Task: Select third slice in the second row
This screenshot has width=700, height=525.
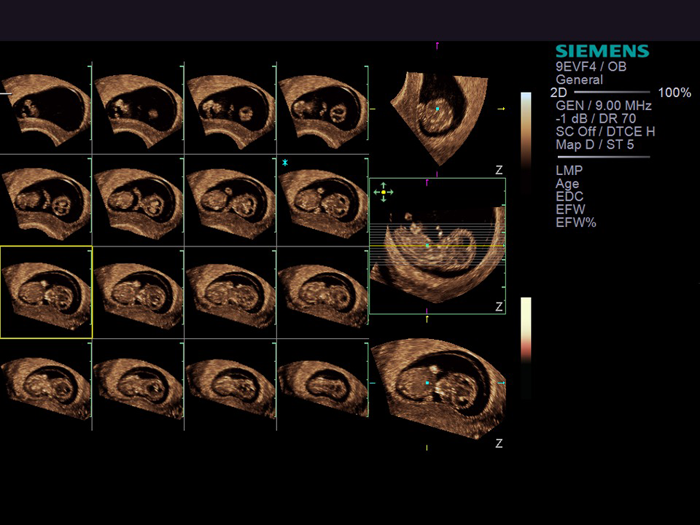Action: [230, 201]
